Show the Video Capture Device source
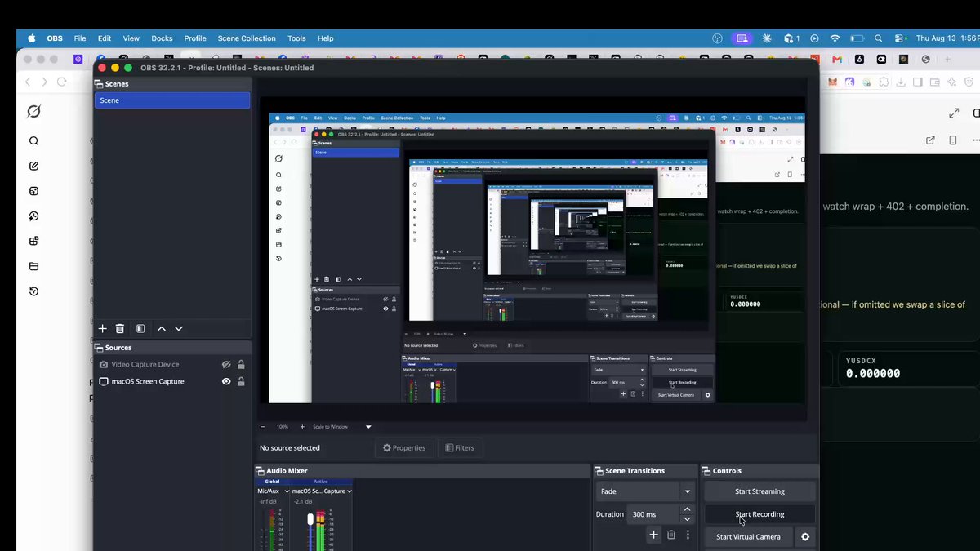The image size is (980, 551). [x=226, y=365]
